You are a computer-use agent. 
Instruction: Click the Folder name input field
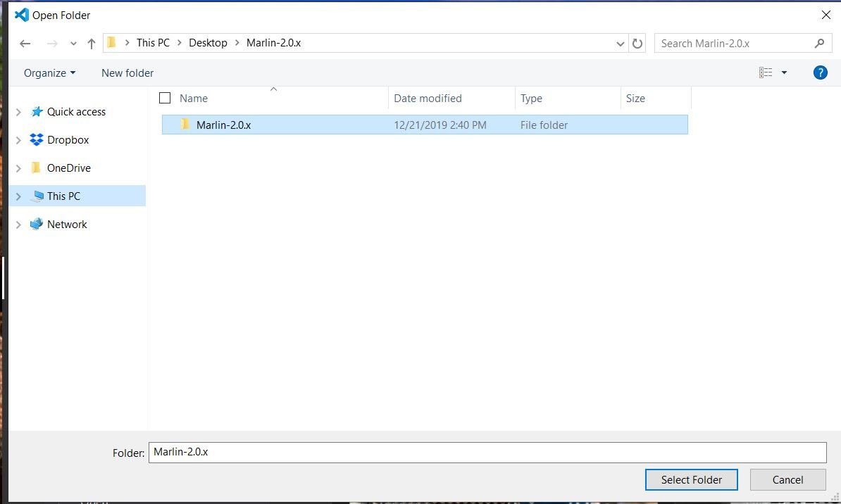[x=487, y=453]
